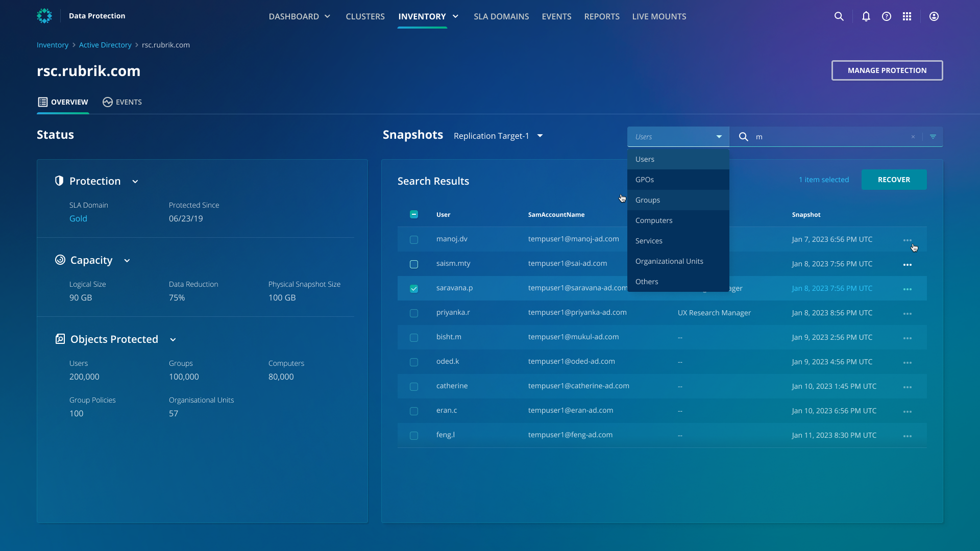Image resolution: width=980 pixels, height=551 pixels.
Task: Select Computers from the dropdown list
Action: [x=678, y=220]
